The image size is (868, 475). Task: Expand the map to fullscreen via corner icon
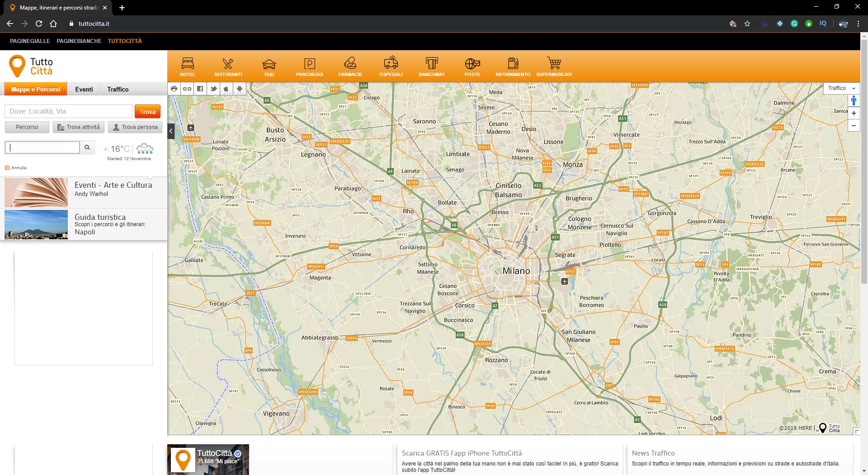point(856,431)
